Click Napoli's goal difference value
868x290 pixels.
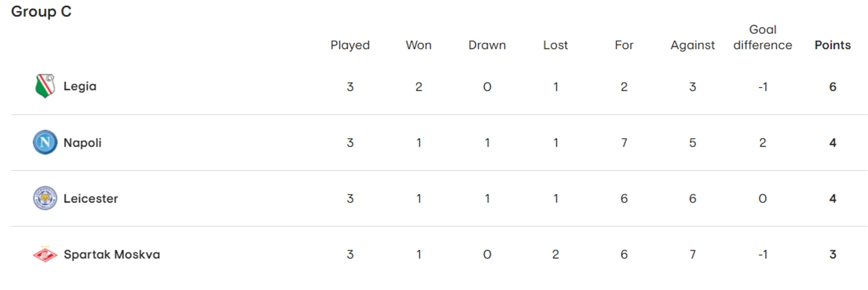coord(763,143)
